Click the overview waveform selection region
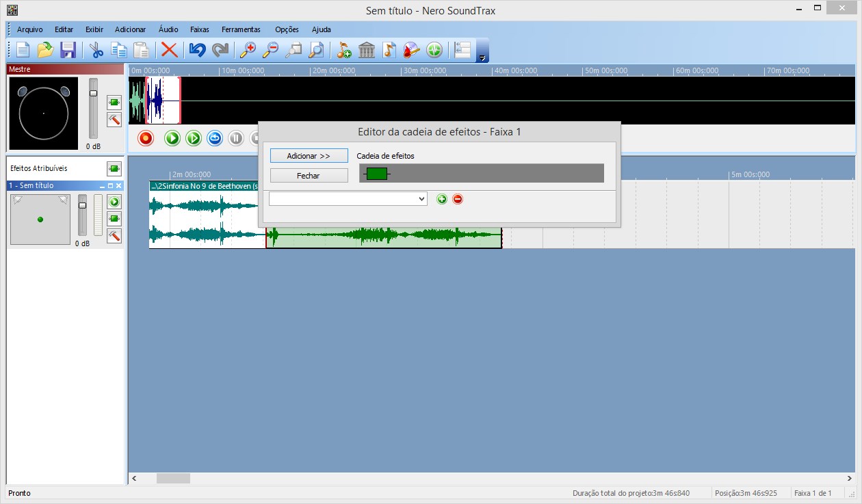 163,101
